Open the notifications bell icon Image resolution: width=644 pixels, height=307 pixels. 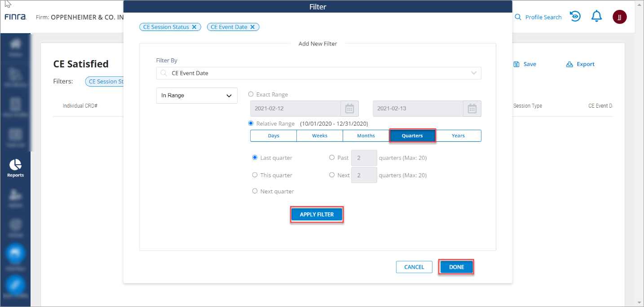596,17
